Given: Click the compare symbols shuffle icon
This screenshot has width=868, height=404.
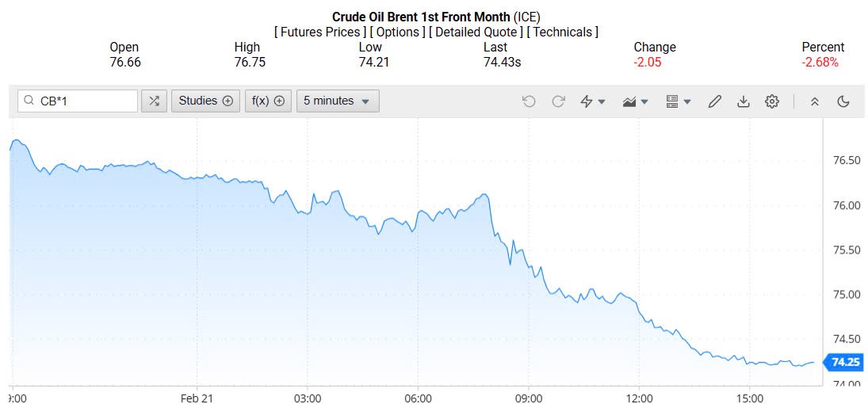Looking at the screenshot, I should (x=154, y=101).
